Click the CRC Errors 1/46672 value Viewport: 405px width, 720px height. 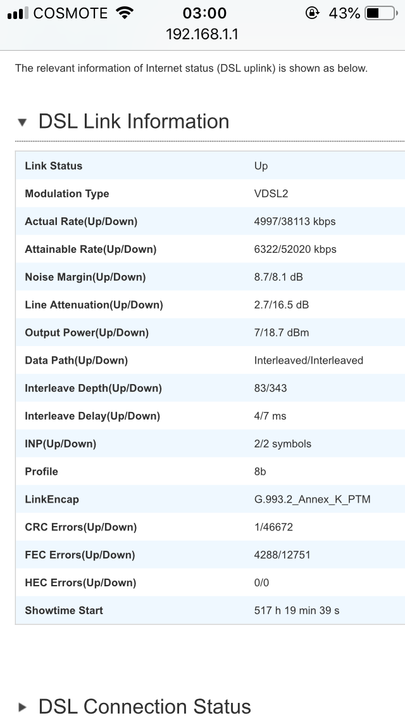[x=273, y=527]
